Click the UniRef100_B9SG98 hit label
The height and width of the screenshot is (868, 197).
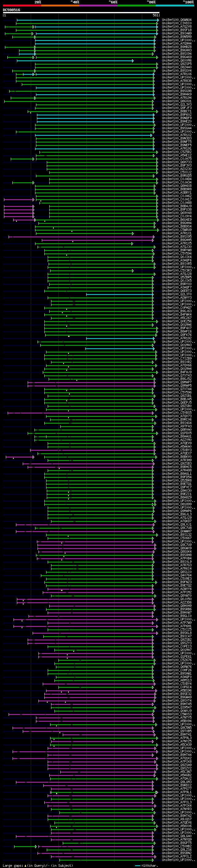[x=177, y=91]
